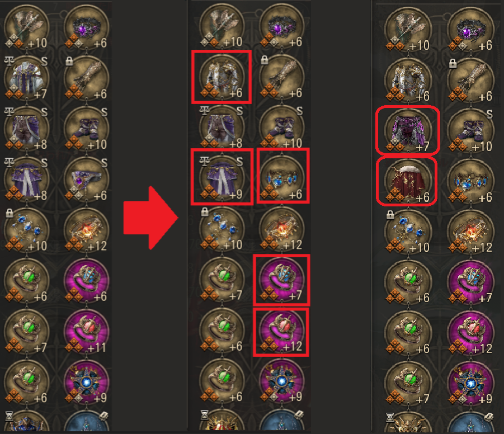Image resolution: width=504 pixels, height=434 pixels.
Task: Select the middle panel fiery bracelet +12
Action: pos(281,229)
